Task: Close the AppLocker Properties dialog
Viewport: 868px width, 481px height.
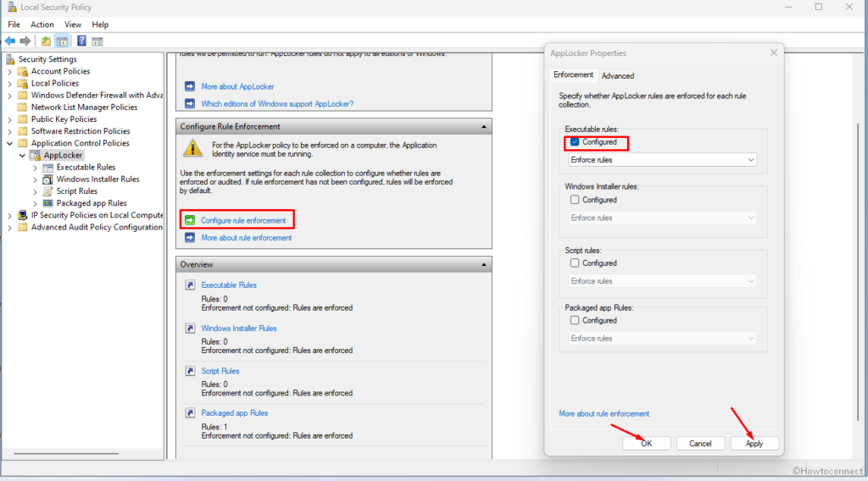Action: [x=773, y=53]
